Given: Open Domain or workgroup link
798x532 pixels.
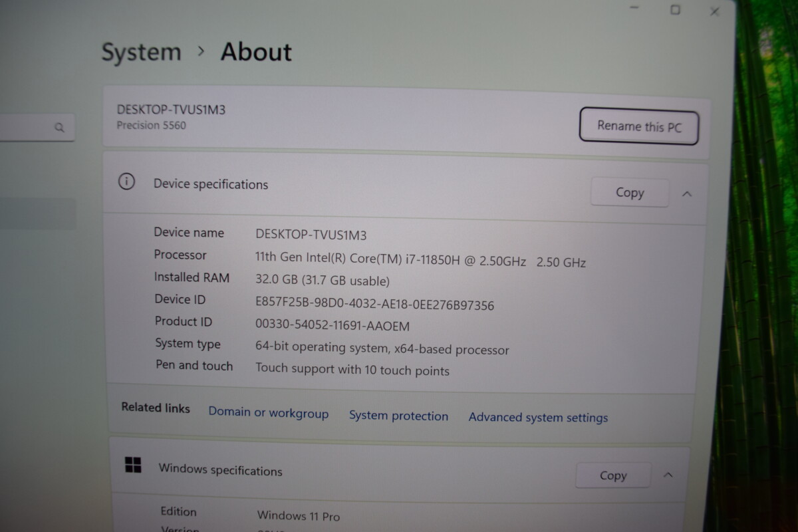Looking at the screenshot, I should click(269, 413).
